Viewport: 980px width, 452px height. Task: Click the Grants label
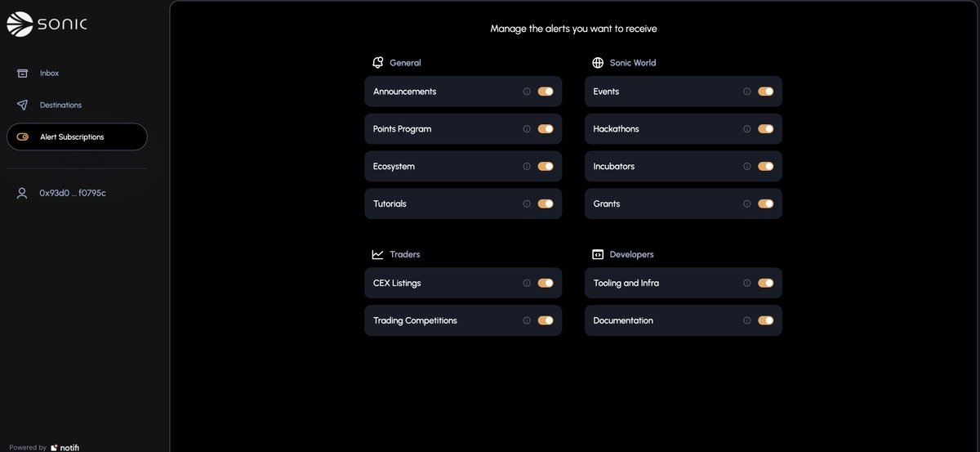[x=607, y=204]
